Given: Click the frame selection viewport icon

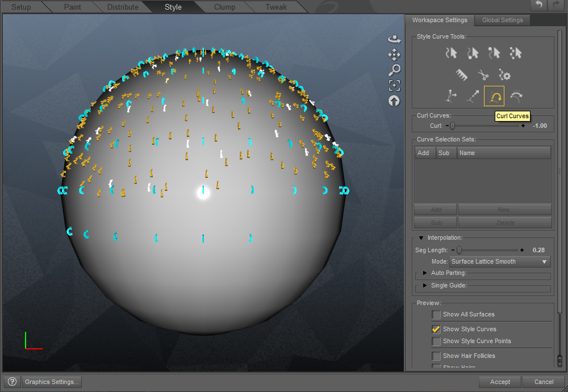Looking at the screenshot, I should [x=394, y=85].
